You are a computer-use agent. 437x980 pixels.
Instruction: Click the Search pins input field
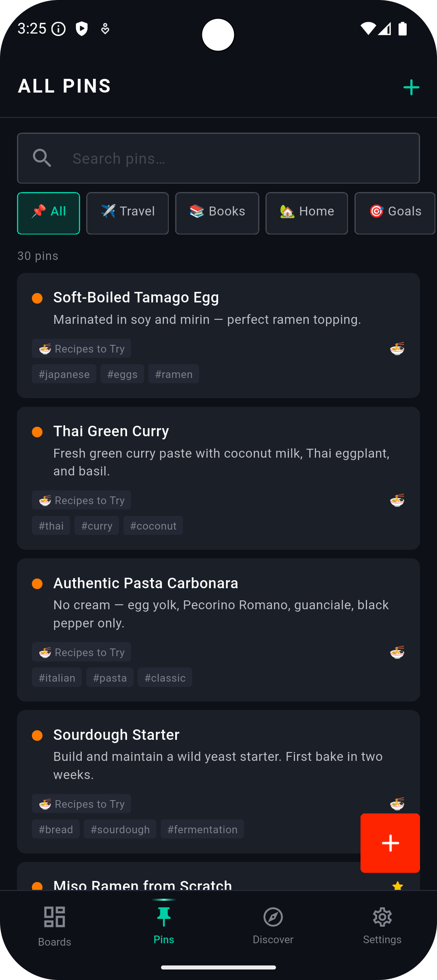218,158
